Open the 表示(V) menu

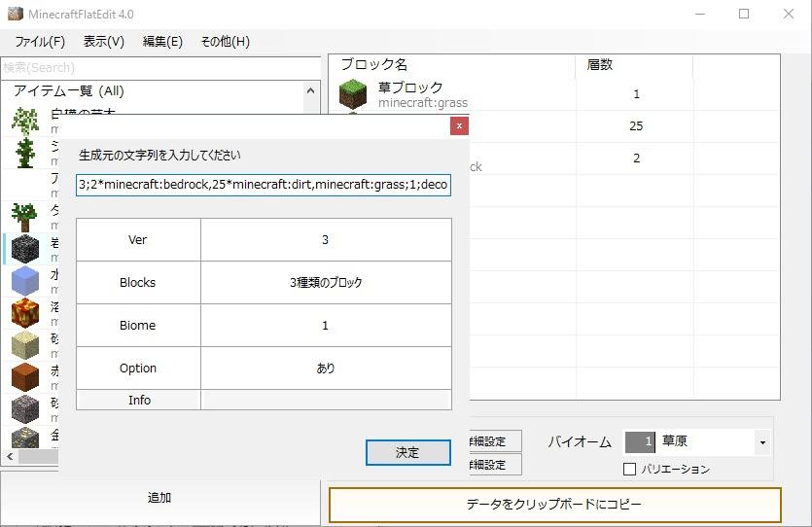tap(104, 42)
